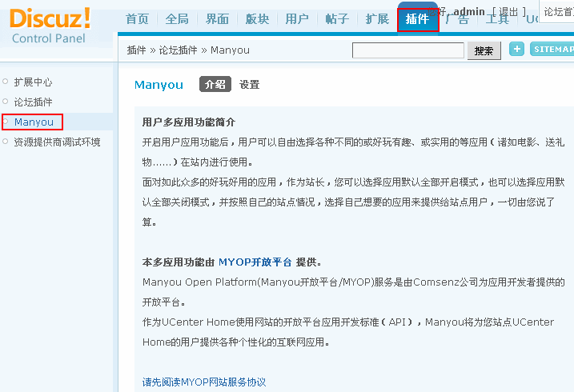This screenshot has width=574, height=392.
Task: Open the 广告 top menu
Action: [x=457, y=20]
